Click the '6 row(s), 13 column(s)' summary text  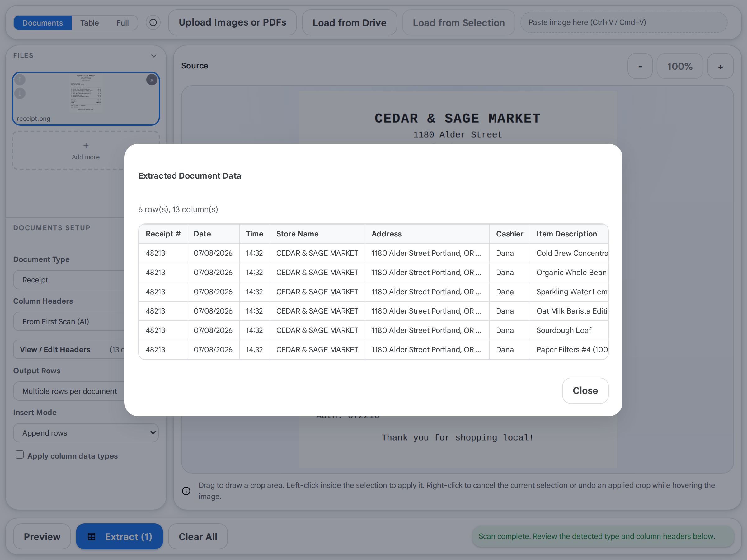click(x=178, y=209)
